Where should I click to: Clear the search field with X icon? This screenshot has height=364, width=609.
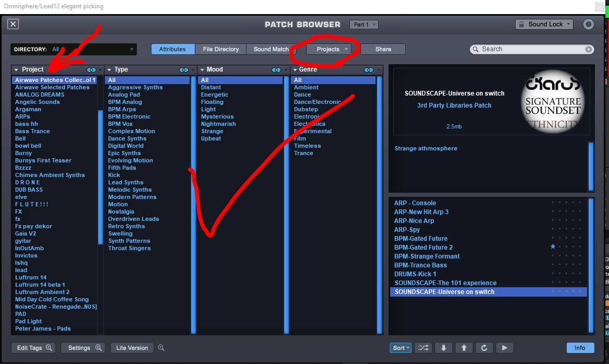tap(589, 49)
